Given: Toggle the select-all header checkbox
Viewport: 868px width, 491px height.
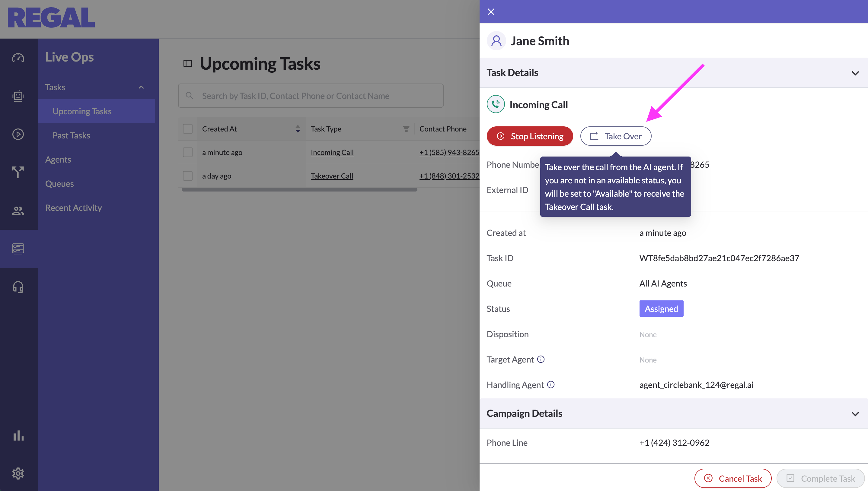Looking at the screenshot, I should [187, 129].
